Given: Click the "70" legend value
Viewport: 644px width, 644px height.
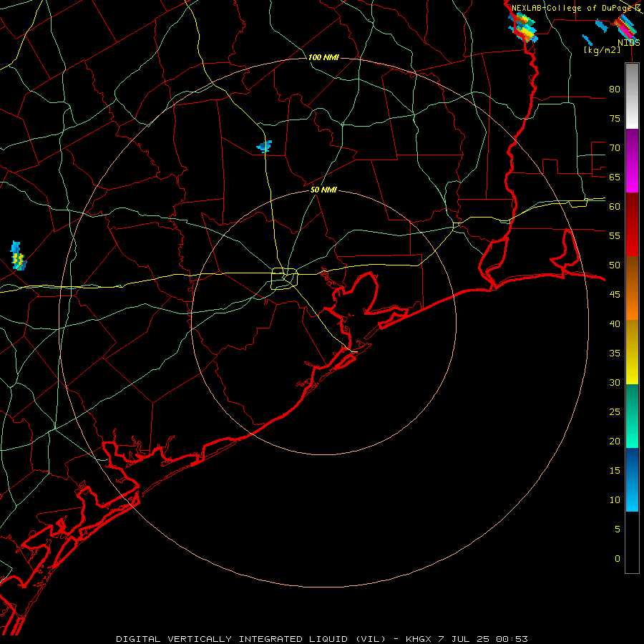Looking at the screenshot, I should (x=615, y=148).
